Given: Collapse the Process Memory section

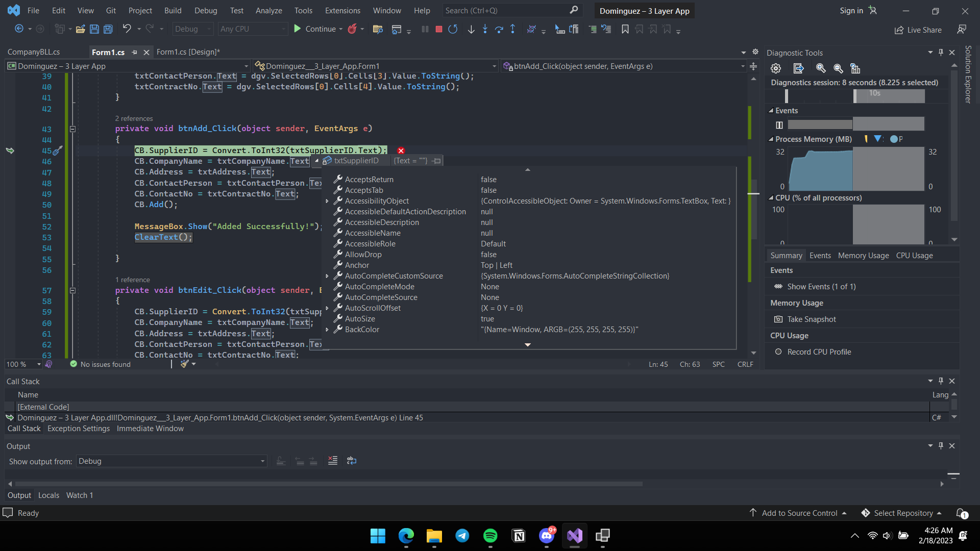Looking at the screenshot, I should [771, 139].
